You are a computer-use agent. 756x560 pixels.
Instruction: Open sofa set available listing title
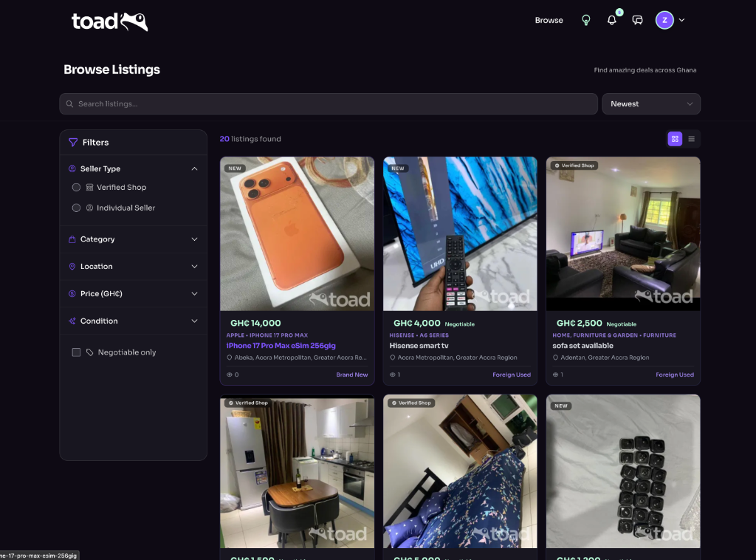tap(583, 345)
